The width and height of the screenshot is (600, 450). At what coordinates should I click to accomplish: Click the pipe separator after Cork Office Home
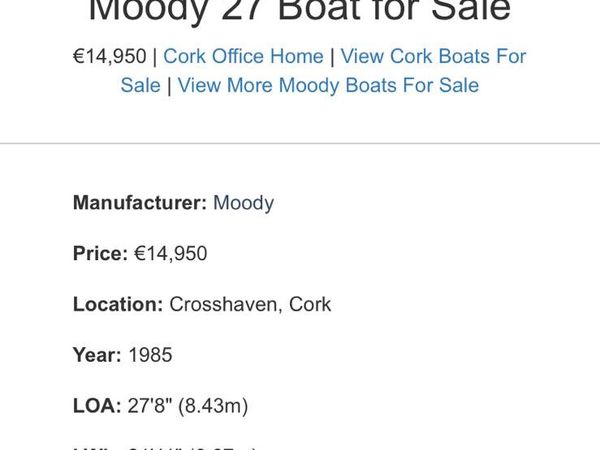coord(332,56)
